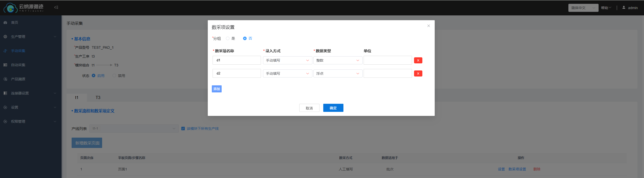Toggle the 该模块下所有生产线 checkbox
The image size is (644, 178).
183,129
